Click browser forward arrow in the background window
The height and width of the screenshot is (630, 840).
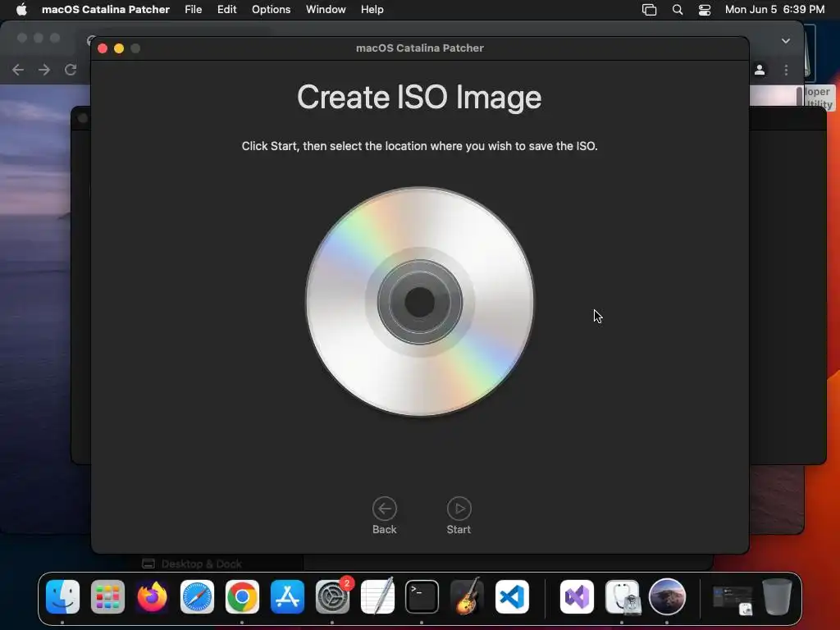(44, 70)
